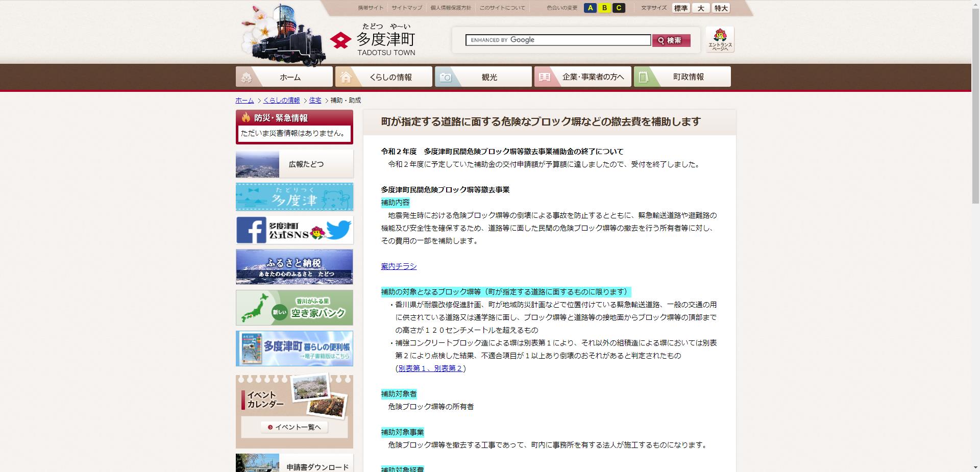Open the 空き家バンク sidebar banner
This screenshot has height=472, width=980.
[x=294, y=307]
